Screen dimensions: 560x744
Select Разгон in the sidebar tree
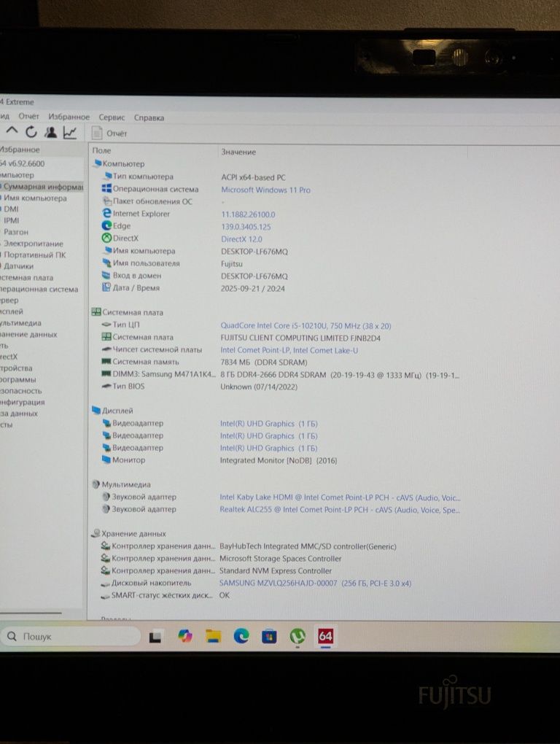(x=15, y=232)
